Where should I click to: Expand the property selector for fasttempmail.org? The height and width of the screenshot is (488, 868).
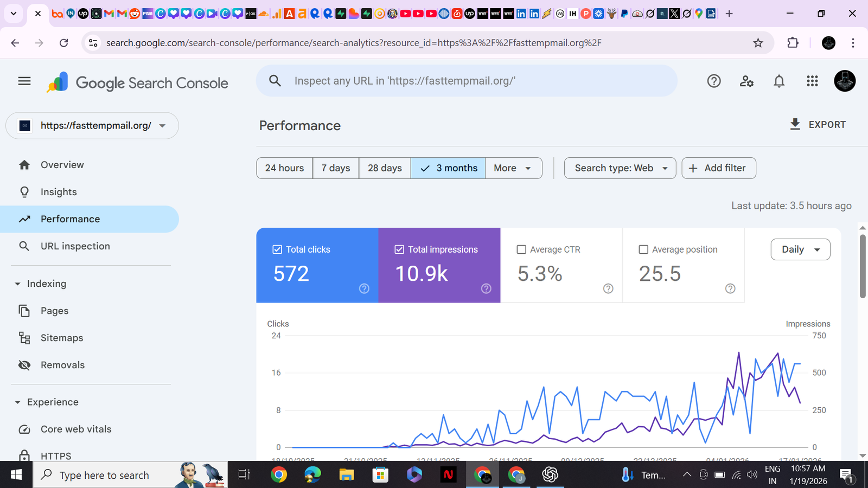tap(162, 125)
